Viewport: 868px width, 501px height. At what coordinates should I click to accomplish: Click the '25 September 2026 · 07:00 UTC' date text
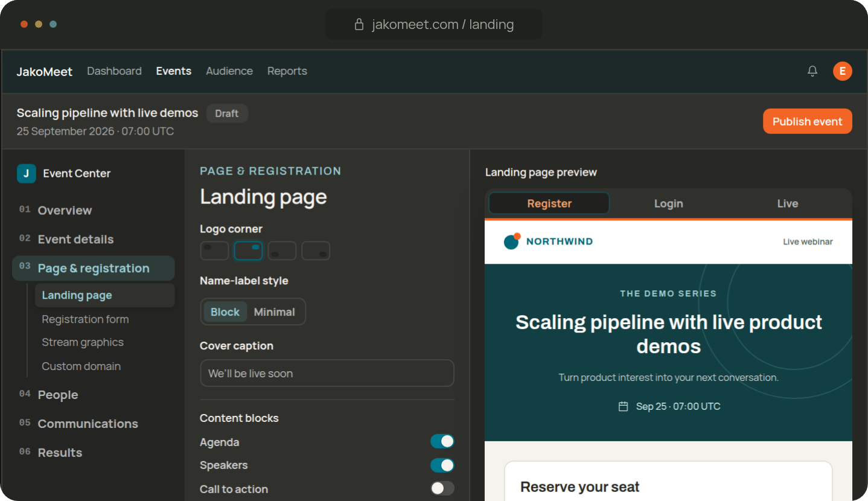[95, 131]
